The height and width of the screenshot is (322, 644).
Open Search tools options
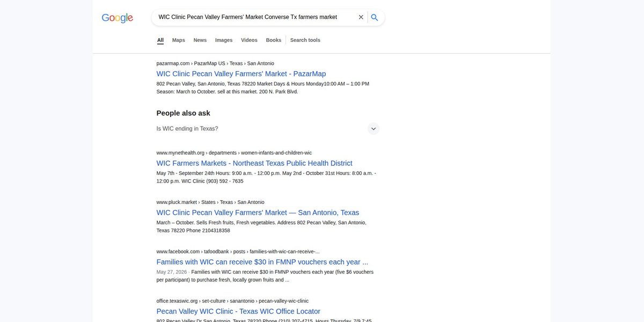(x=305, y=40)
